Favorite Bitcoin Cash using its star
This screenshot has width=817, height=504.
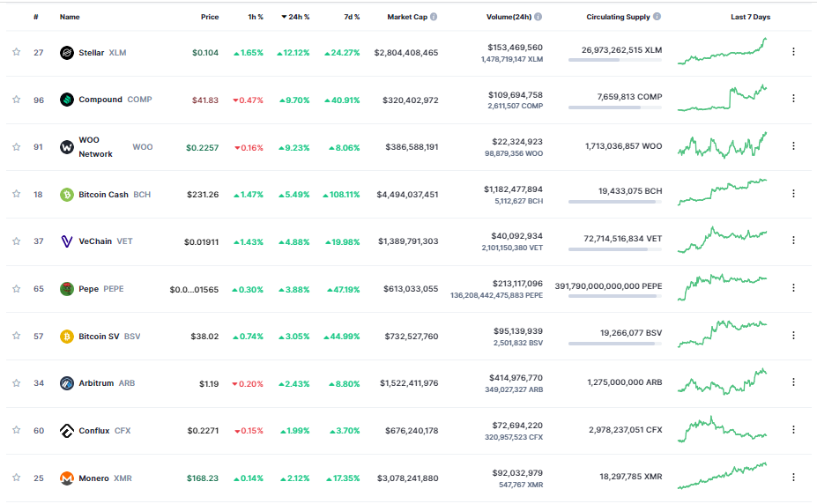[17, 194]
